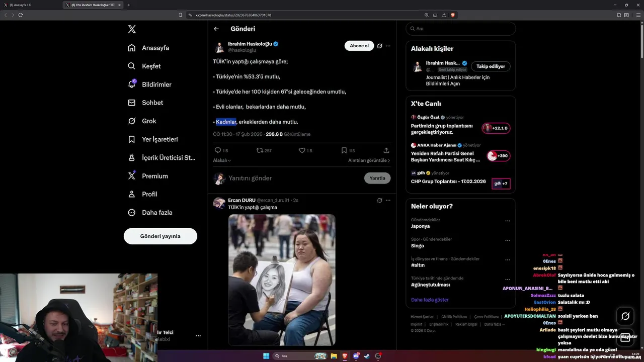Click the page scrollbar thumb

point(642,42)
